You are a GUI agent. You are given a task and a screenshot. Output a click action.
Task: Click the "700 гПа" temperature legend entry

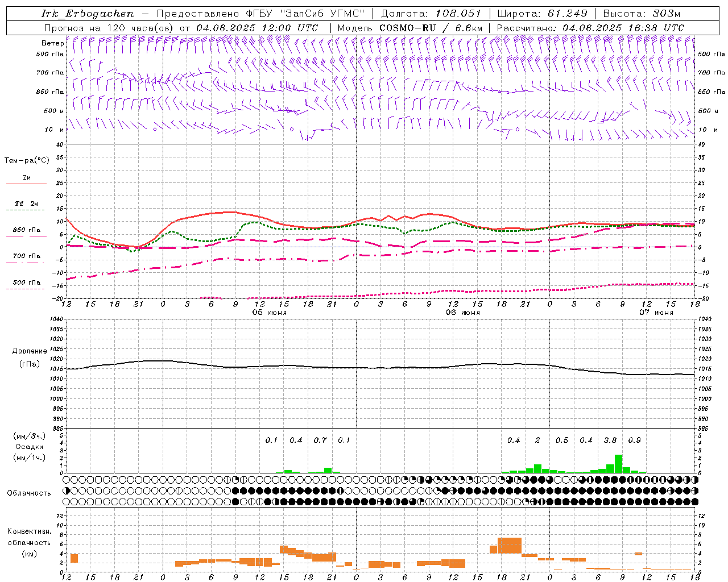27,256
